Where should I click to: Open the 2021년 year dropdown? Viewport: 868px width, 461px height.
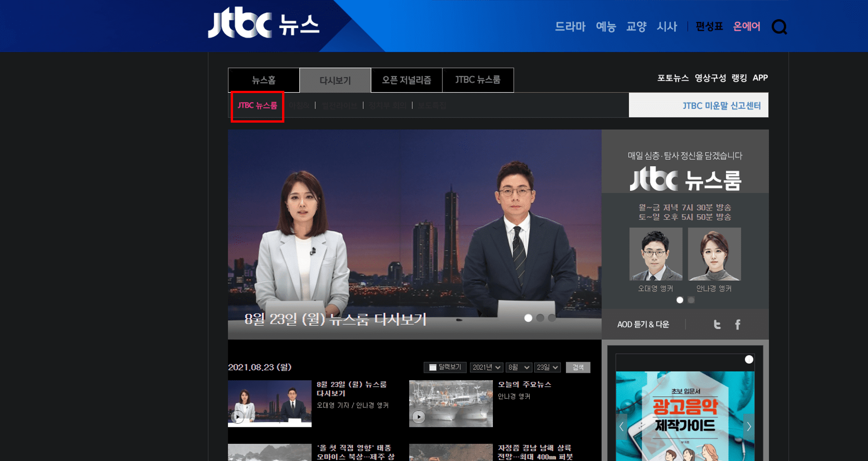coord(486,367)
